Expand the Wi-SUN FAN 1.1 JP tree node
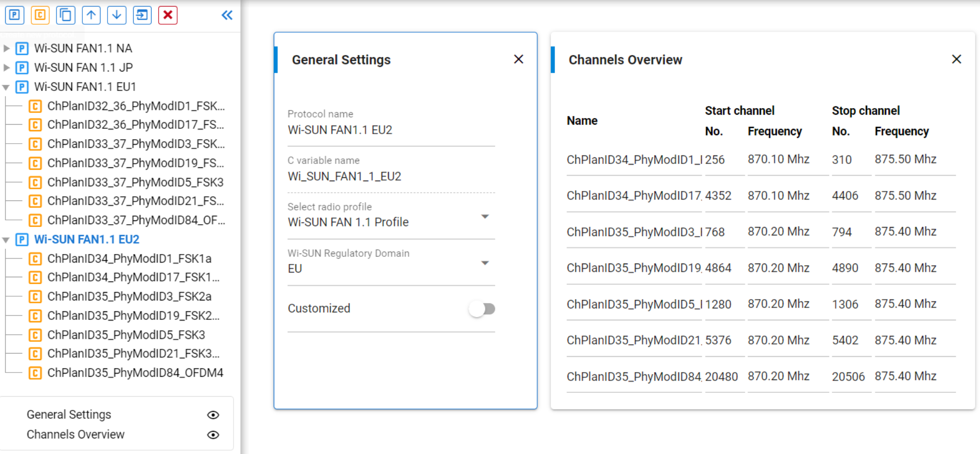This screenshot has width=980, height=454. click(7, 68)
